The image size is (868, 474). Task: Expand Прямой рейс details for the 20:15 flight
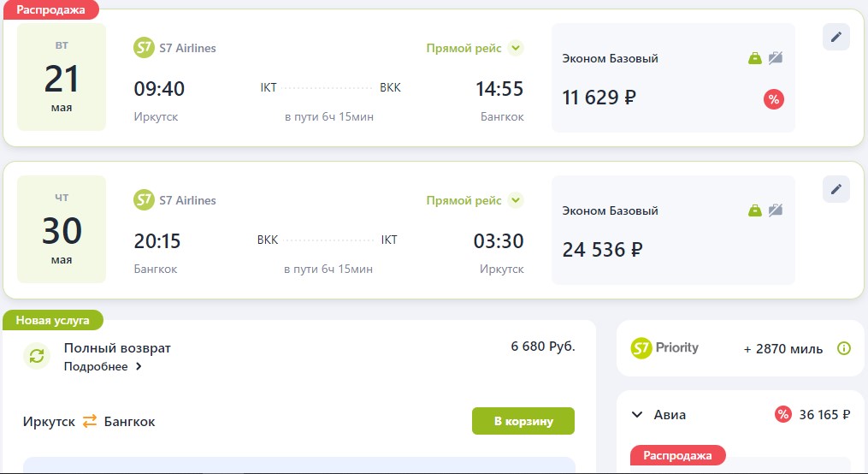pyautogui.click(x=515, y=200)
